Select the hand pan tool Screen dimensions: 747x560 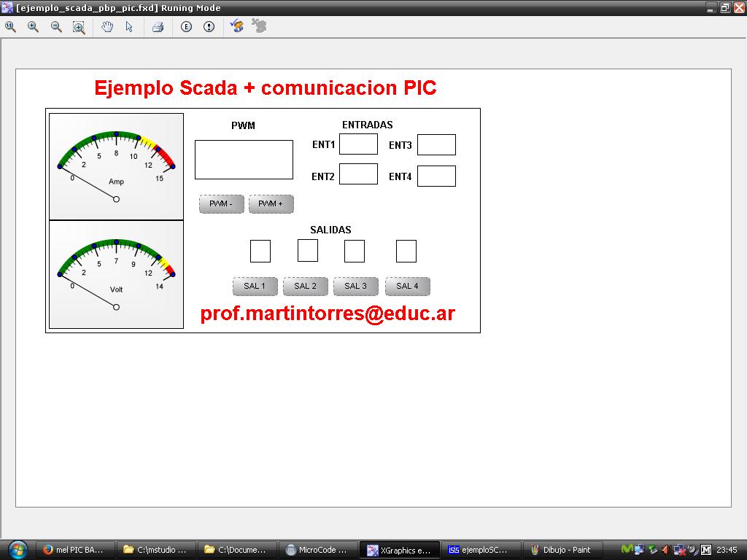click(107, 27)
